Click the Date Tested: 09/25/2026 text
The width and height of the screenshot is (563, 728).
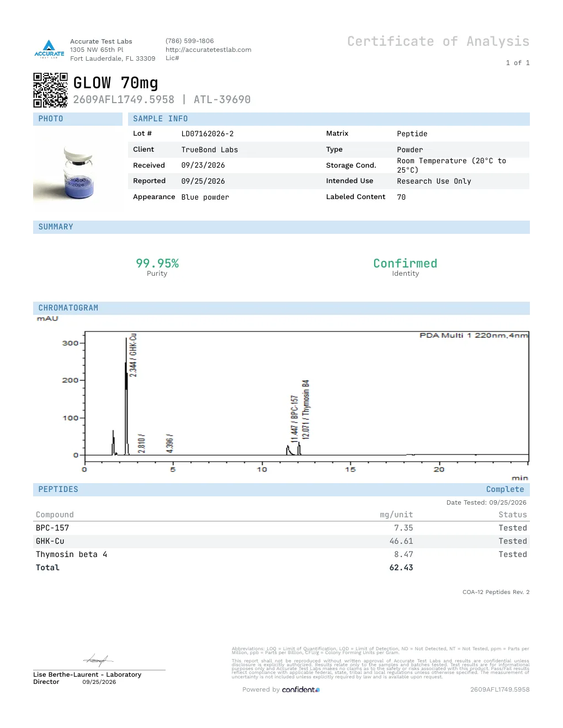coord(486,502)
